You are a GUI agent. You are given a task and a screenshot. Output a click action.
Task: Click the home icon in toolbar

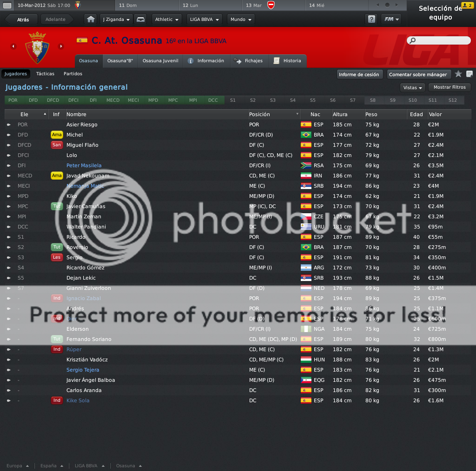(91, 20)
